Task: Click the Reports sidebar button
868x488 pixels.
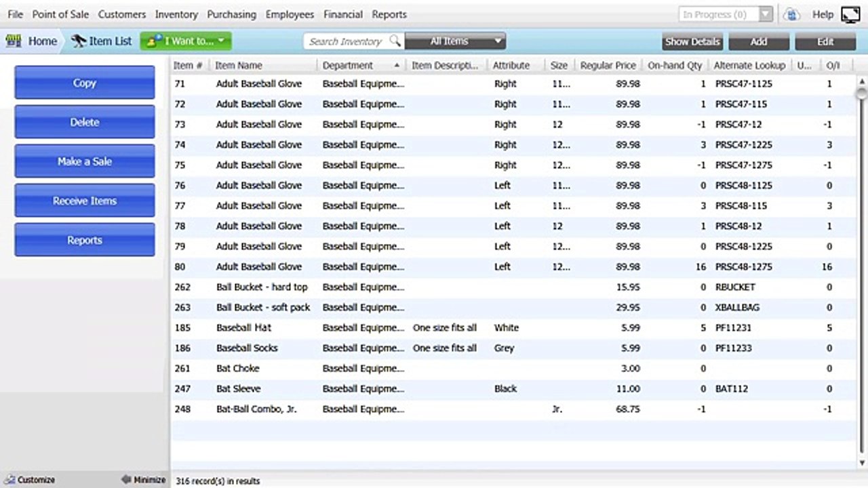Action: point(85,240)
